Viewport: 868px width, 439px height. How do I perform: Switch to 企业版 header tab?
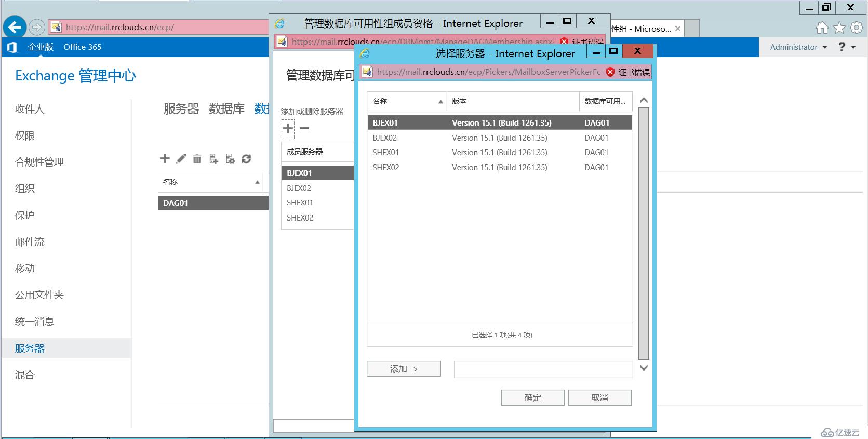(41, 47)
